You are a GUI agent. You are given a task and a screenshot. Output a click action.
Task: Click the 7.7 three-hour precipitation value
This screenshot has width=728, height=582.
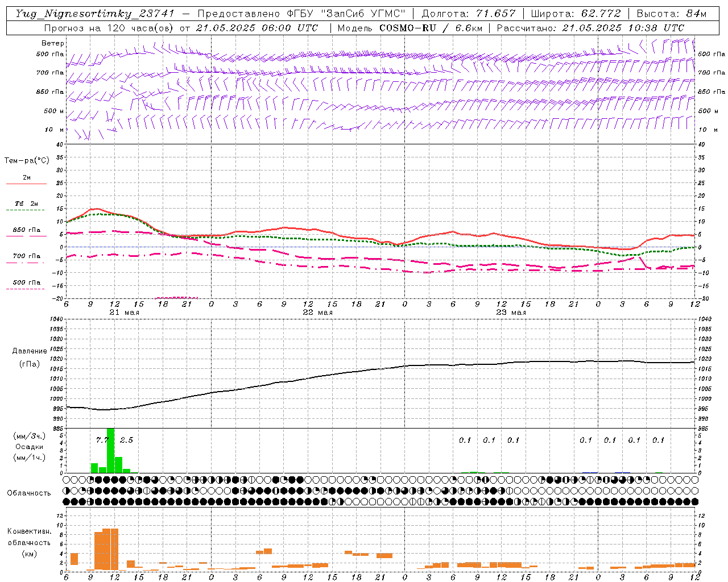click(x=102, y=440)
